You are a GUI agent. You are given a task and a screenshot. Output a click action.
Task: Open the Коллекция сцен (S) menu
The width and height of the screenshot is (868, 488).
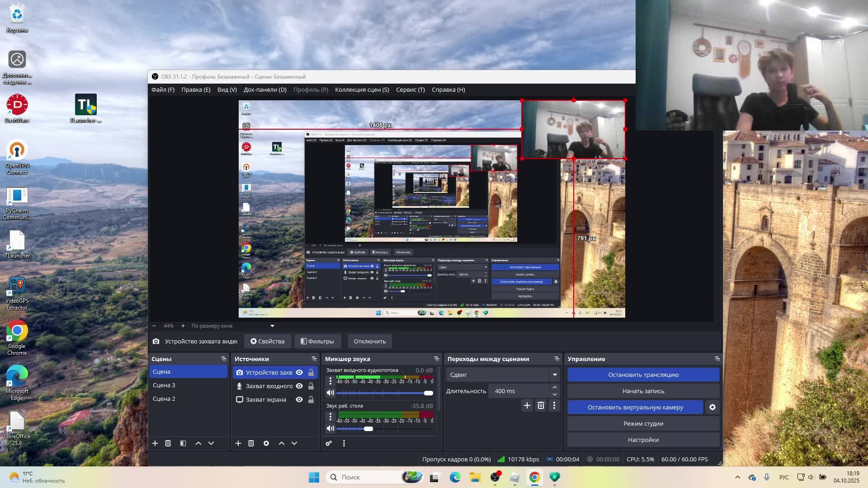pos(362,89)
